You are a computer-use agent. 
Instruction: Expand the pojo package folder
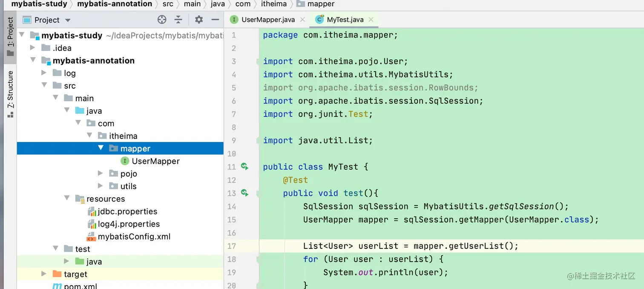pyautogui.click(x=101, y=173)
